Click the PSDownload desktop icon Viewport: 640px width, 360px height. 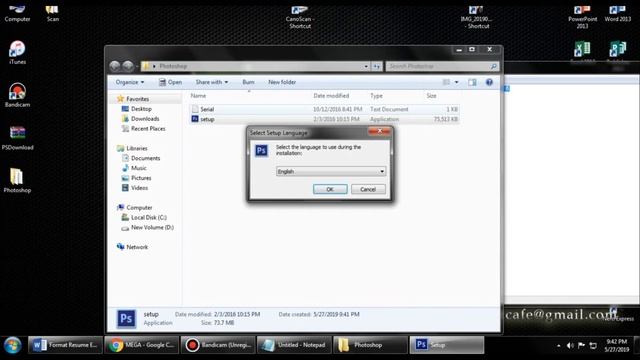point(17,138)
